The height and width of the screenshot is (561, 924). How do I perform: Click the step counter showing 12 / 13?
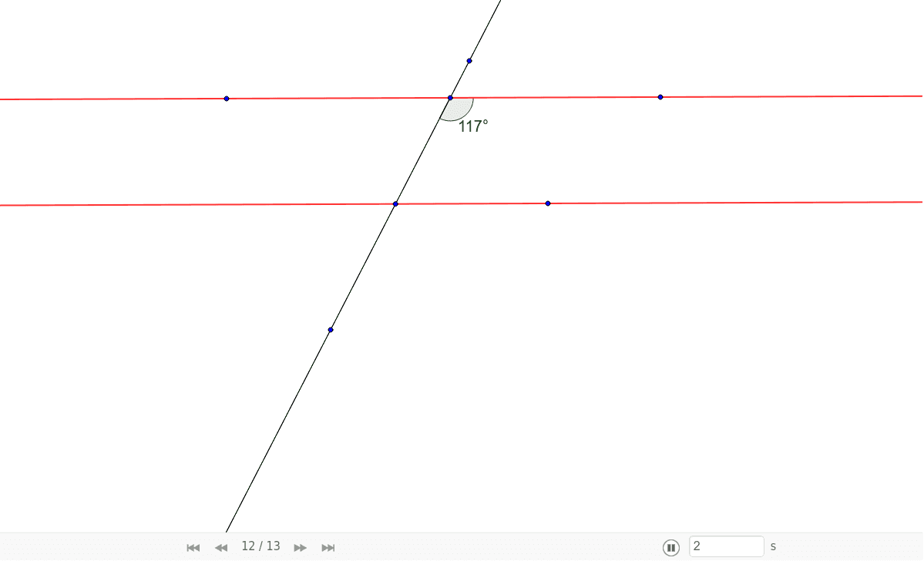coord(262,546)
